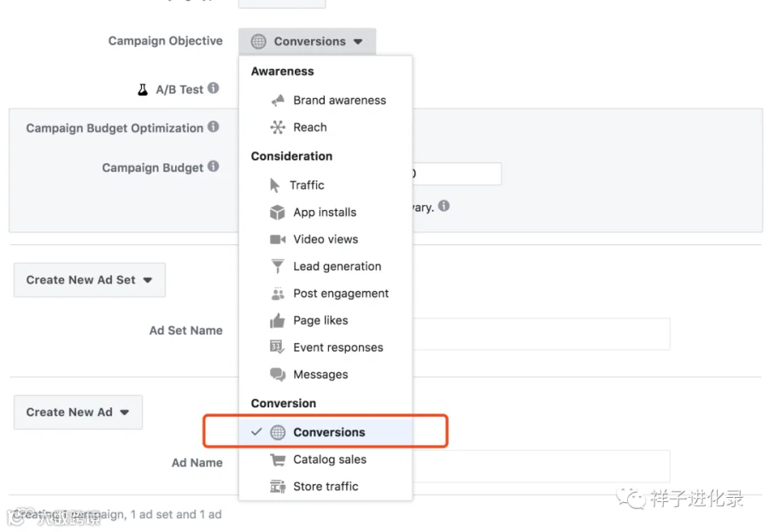The height and width of the screenshot is (532, 769).
Task: Click the Campaign Budget Optimization info icon
Action: point(213,127)
